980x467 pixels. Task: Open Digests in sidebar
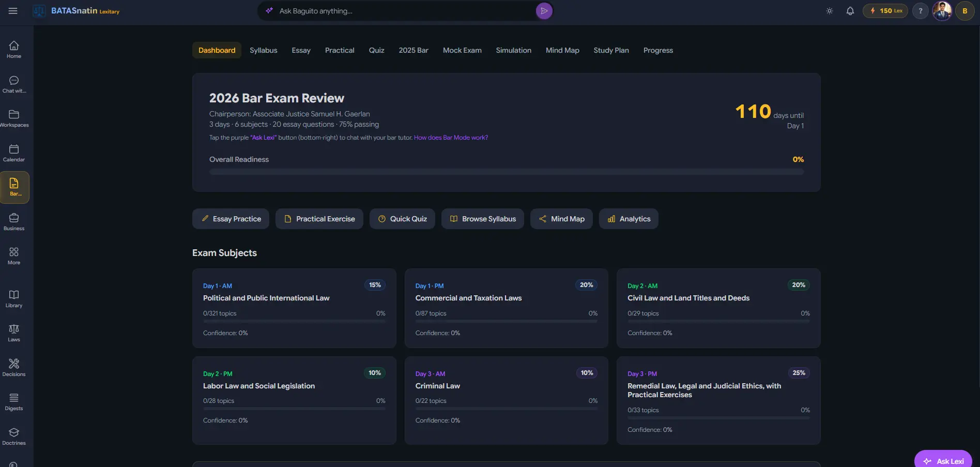(14, 402)
